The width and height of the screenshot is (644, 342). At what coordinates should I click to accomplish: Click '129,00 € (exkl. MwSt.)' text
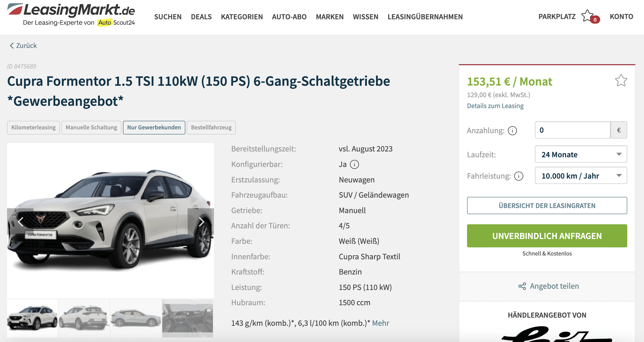point(498,95)
